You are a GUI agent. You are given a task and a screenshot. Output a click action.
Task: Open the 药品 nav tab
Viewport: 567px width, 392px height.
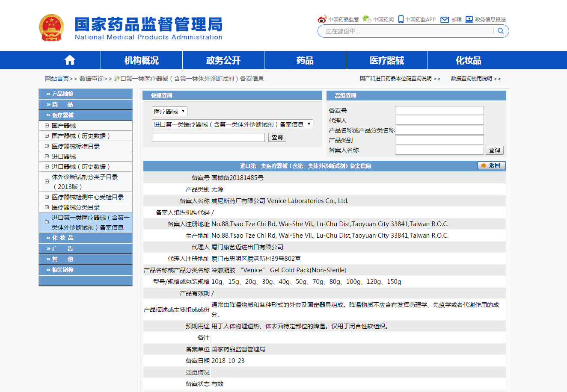[x=305, y=60]
